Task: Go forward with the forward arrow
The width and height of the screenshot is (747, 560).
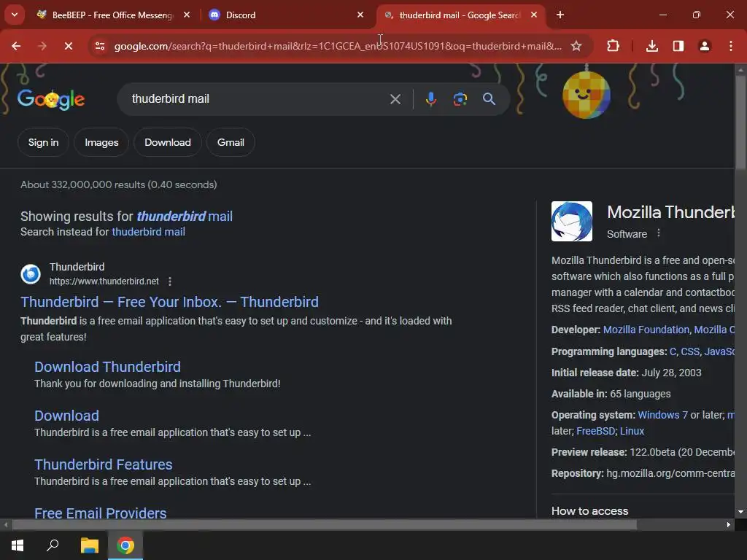Action: click(42, 46)
